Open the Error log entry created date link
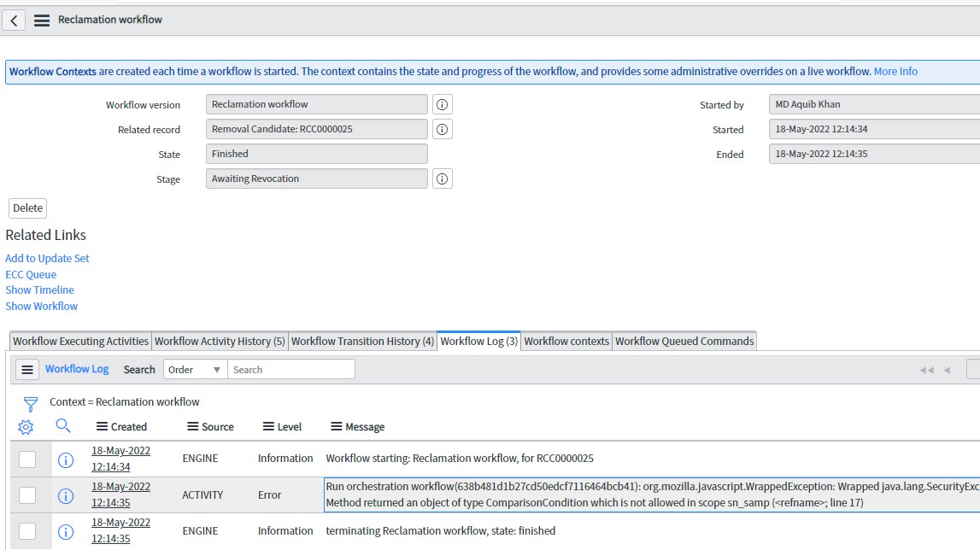980x550 pixels. 120,494
